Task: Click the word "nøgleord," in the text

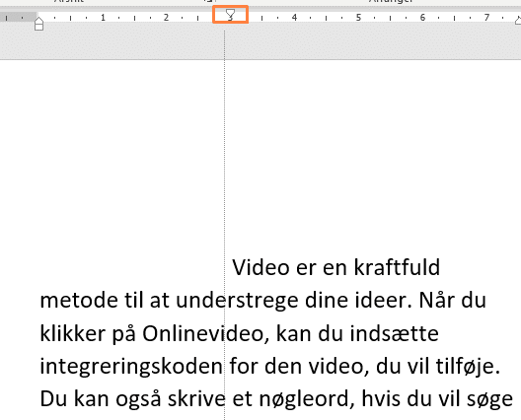Action: (307, 399)
